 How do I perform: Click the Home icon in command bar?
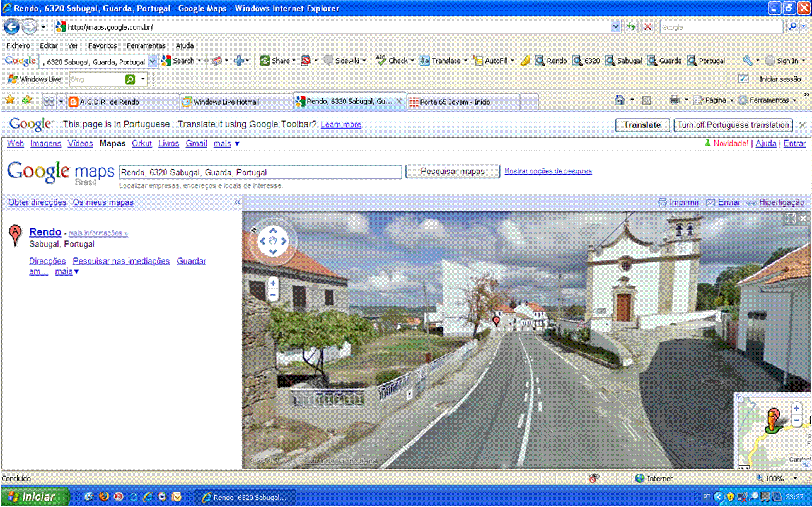tap(620, 100)
